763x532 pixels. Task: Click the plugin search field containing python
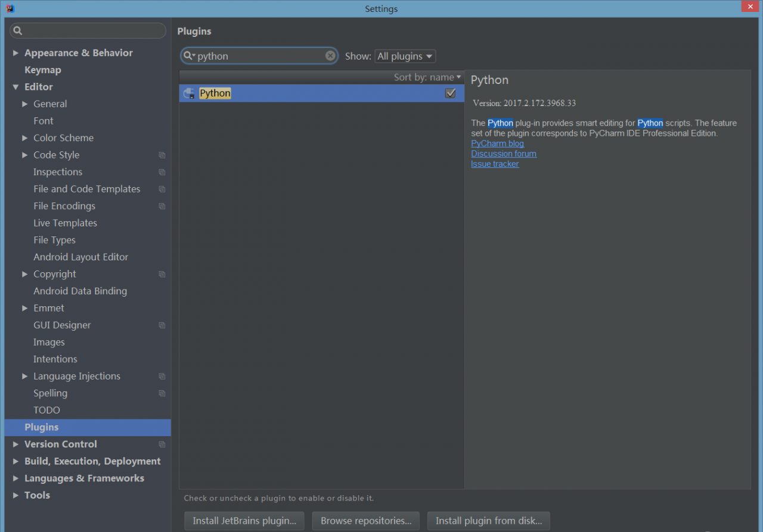click(x=259, y=56)
